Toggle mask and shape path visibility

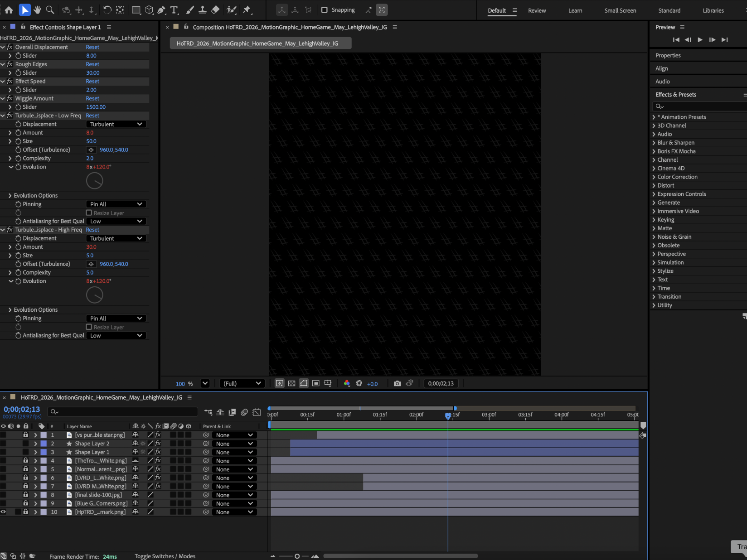tap(304, 383)
